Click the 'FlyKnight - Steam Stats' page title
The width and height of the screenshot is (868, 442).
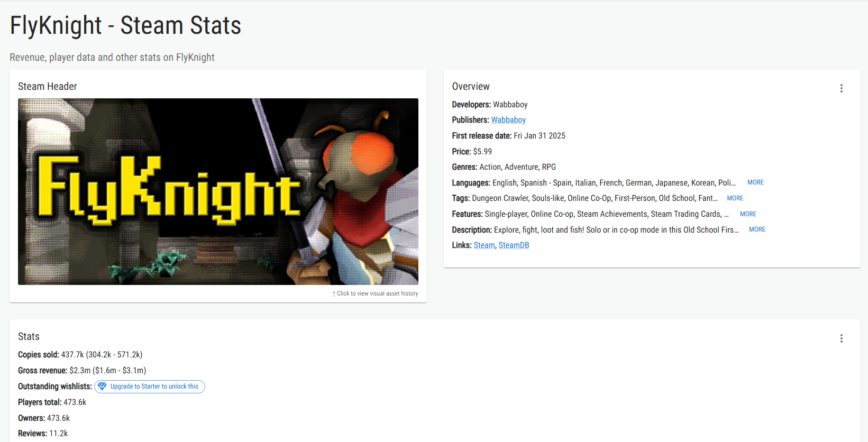125,25
